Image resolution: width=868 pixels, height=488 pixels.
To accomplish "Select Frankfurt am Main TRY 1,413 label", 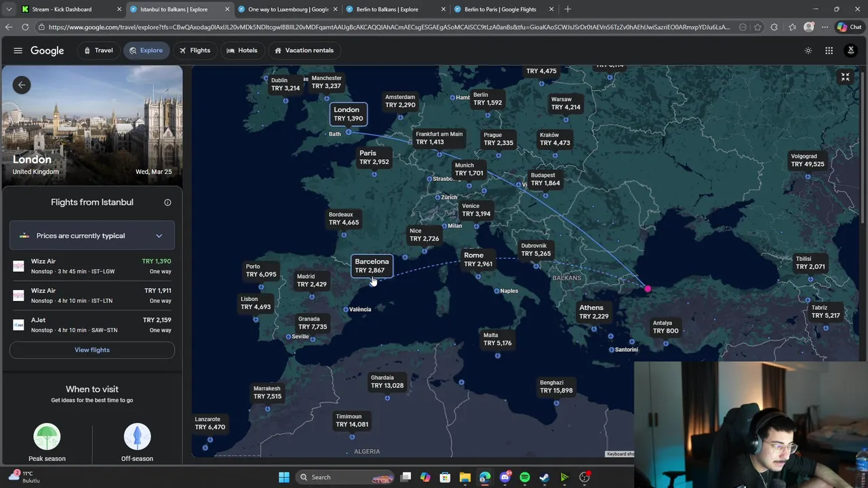I will pyautogui.click(x=438, y=138).
